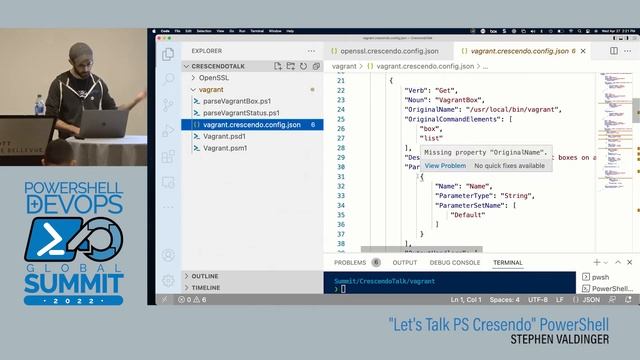
Task: Close the vagrant.crescendo.config.json tab
Action: [583, 51]
